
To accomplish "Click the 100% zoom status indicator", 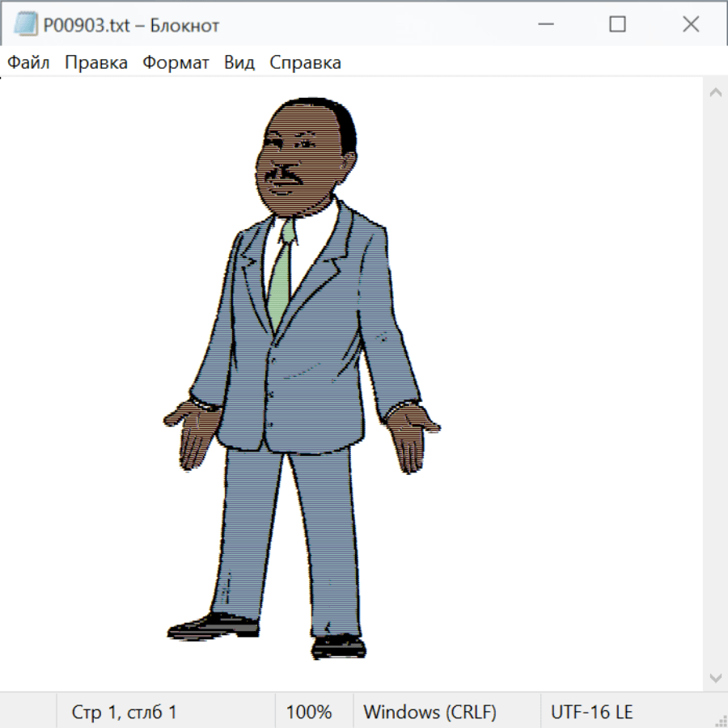I will point(309,712).
